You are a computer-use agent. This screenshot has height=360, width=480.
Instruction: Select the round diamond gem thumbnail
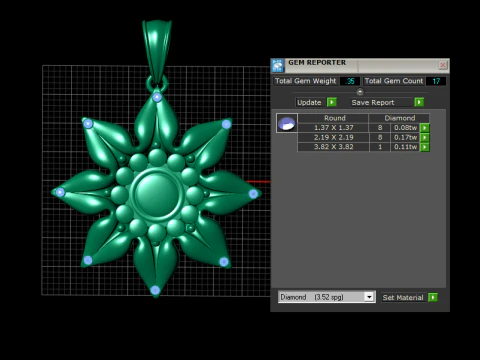point(287,123)
